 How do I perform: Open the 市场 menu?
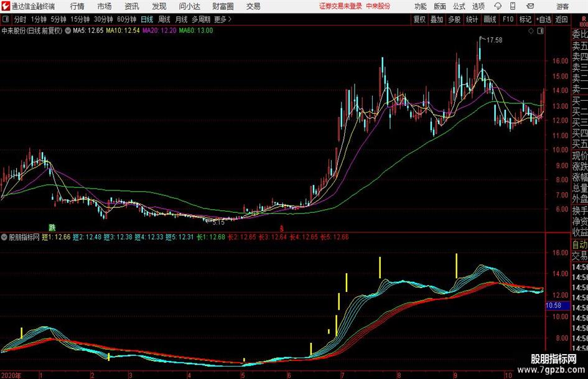105,6
